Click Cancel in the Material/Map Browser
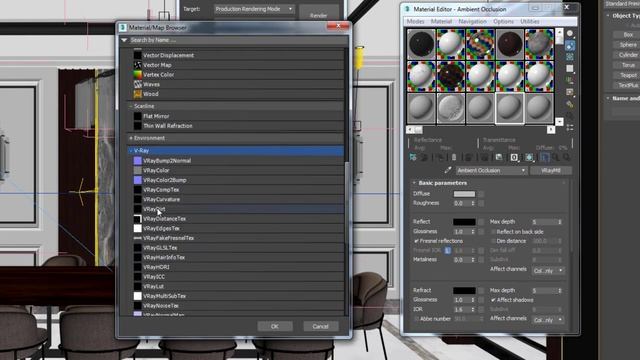The width and height of the screenshot is (640, 360). pyautogui.click(x=320, y=326)
